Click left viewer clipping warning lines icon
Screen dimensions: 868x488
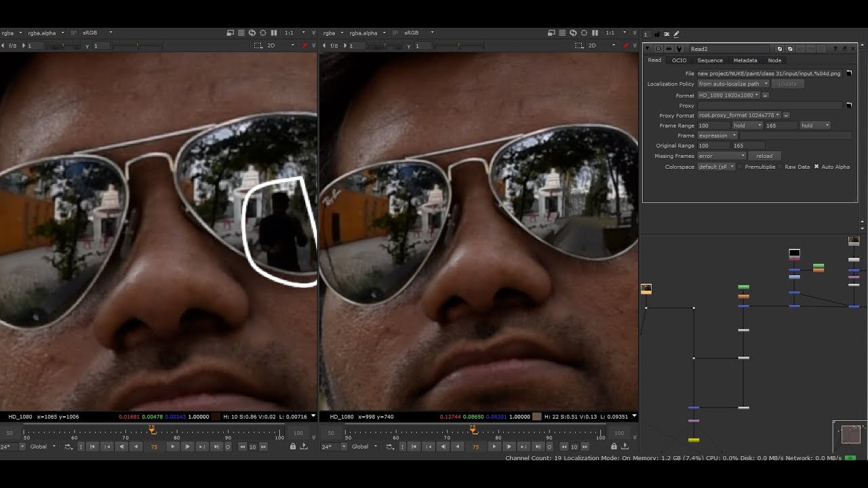(241, 33)
